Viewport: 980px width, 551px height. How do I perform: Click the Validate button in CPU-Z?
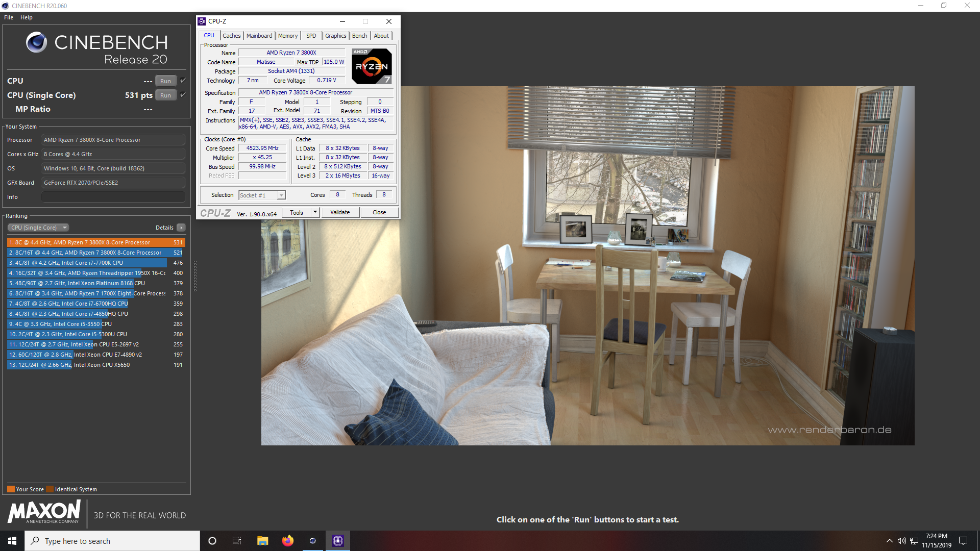[340, 213]
